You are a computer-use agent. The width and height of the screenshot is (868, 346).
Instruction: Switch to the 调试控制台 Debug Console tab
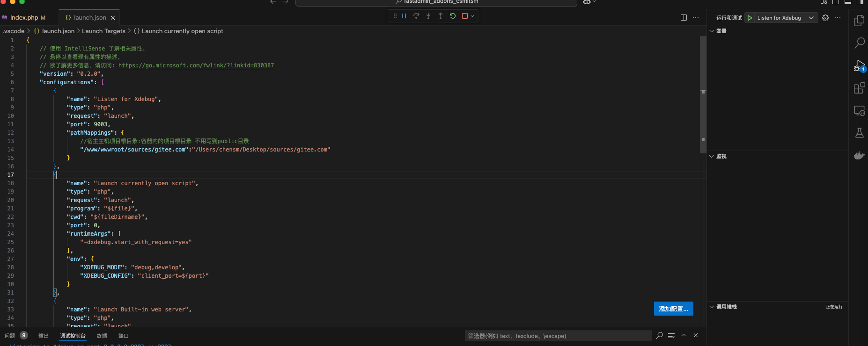click(73, 336)
